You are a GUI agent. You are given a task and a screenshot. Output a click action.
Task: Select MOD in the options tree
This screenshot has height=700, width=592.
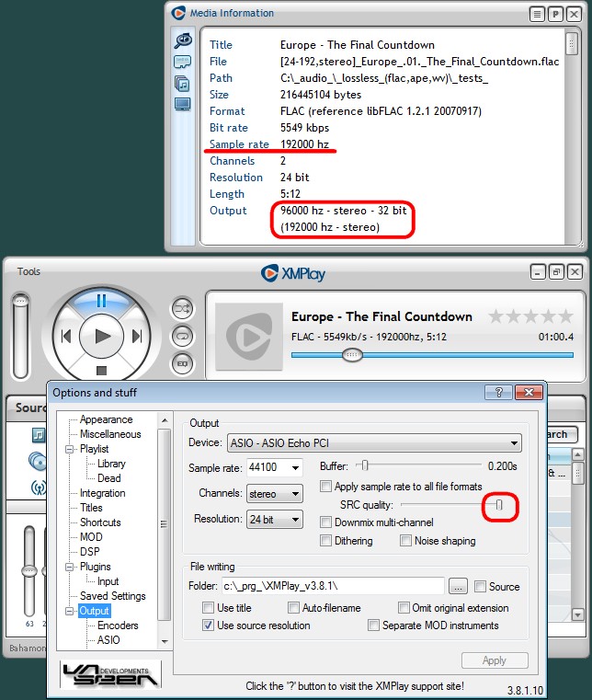(91, 536)
